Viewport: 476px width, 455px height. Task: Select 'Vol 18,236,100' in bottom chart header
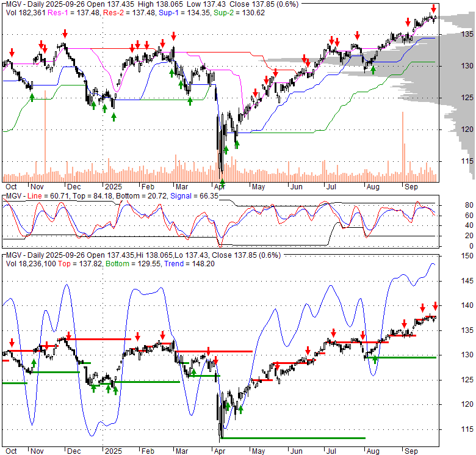[x=31, y=264]
